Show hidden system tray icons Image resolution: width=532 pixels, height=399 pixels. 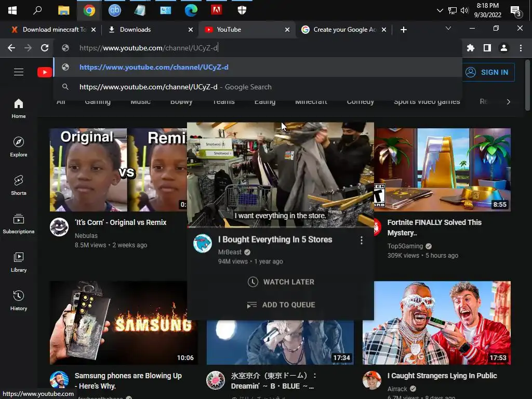440,10
